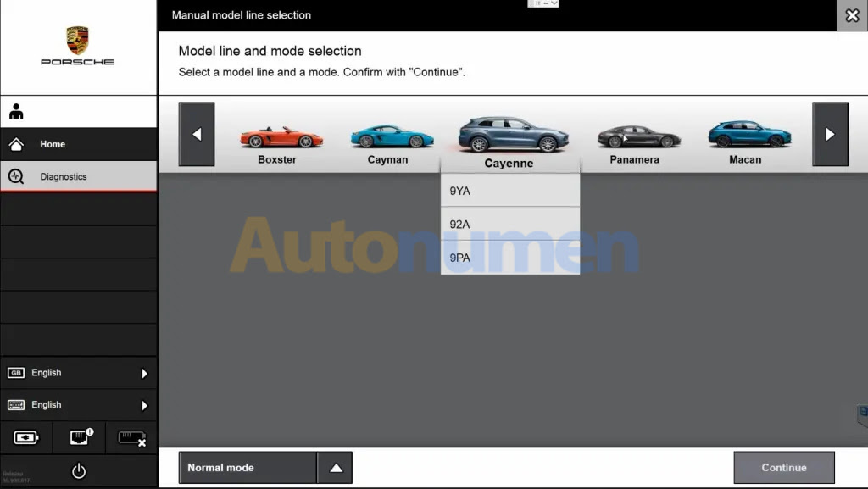Click the user profile icon

point(16,112)
